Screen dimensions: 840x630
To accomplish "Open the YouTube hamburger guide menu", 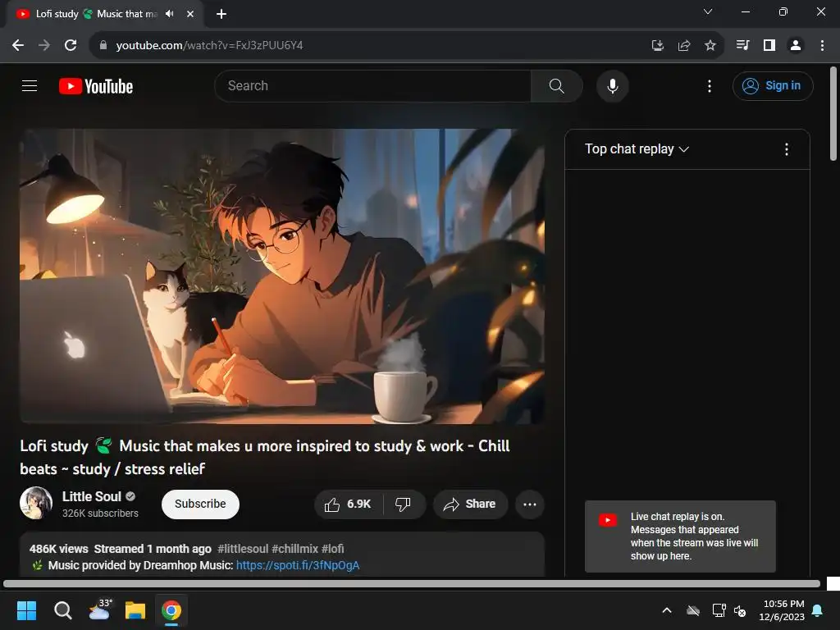I will 30,85.
